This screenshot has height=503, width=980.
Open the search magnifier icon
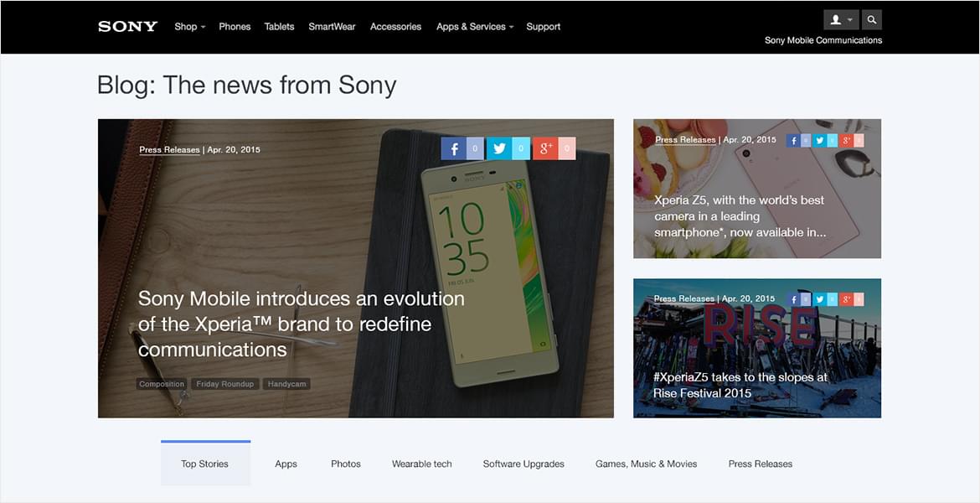872,20
